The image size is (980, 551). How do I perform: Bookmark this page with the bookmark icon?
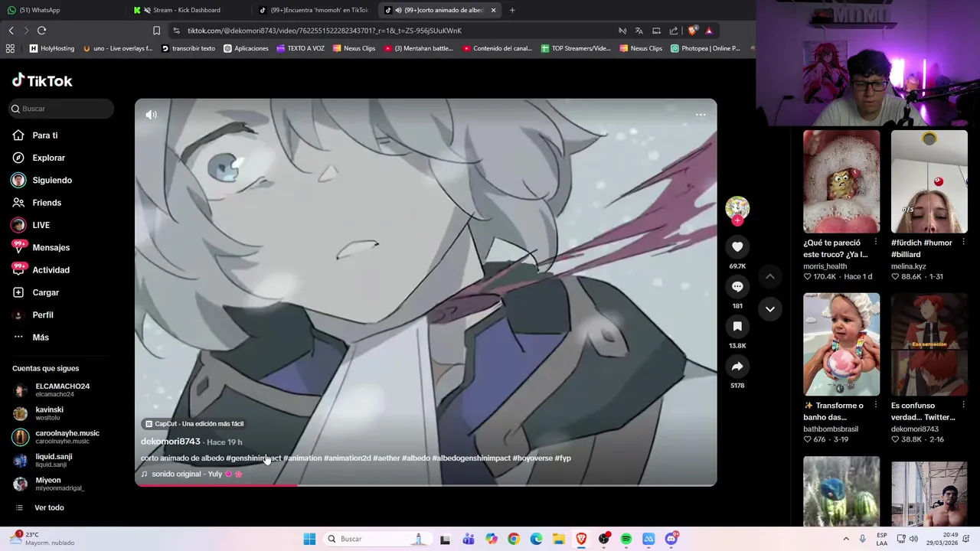point(156,31)
